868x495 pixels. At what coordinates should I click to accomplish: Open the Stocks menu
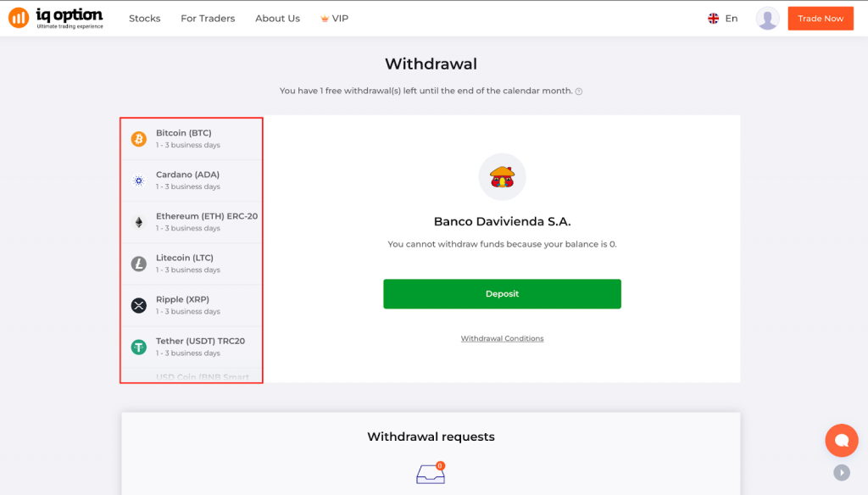pos(145,19)
